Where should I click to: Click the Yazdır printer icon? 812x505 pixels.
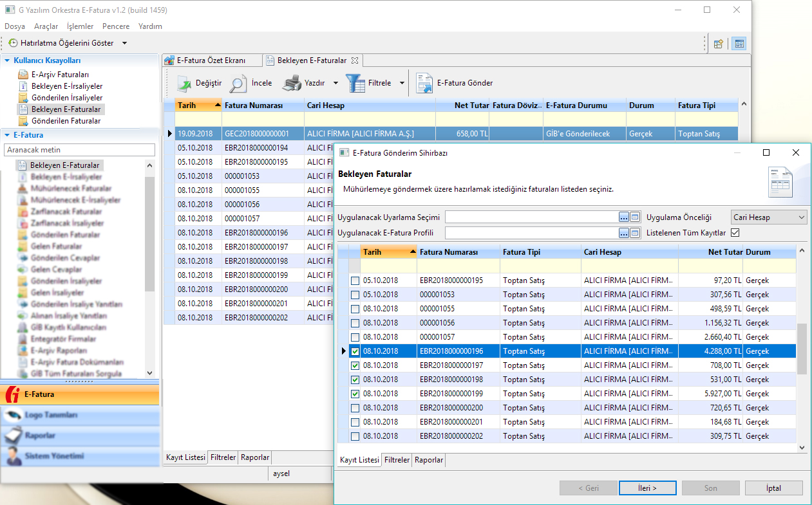tap(292, 84)
